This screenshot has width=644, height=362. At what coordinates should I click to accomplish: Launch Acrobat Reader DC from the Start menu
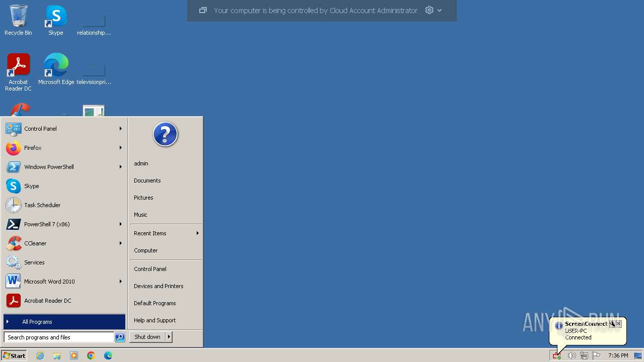tap(64, 301)
